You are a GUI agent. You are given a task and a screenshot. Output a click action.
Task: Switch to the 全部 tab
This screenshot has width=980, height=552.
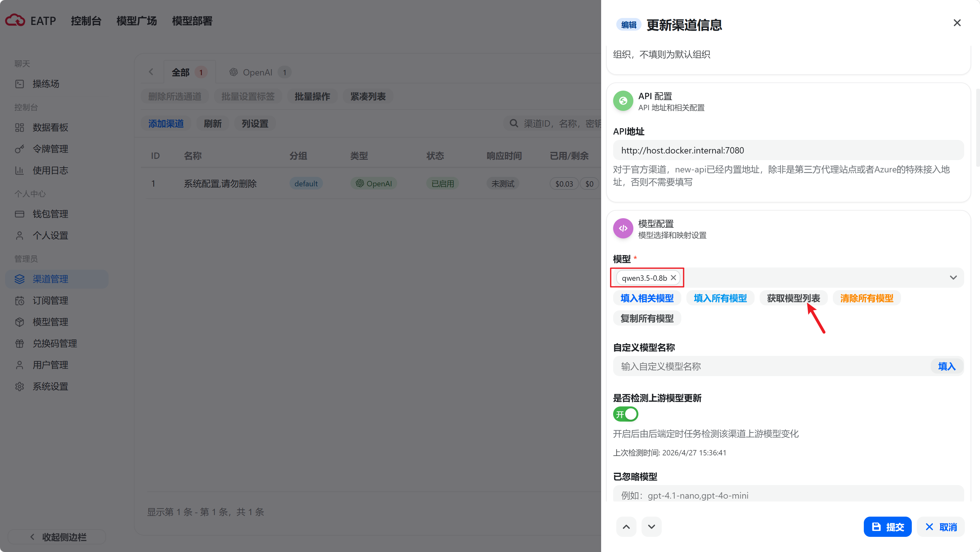pyautogui.click(x=189, y=72)
